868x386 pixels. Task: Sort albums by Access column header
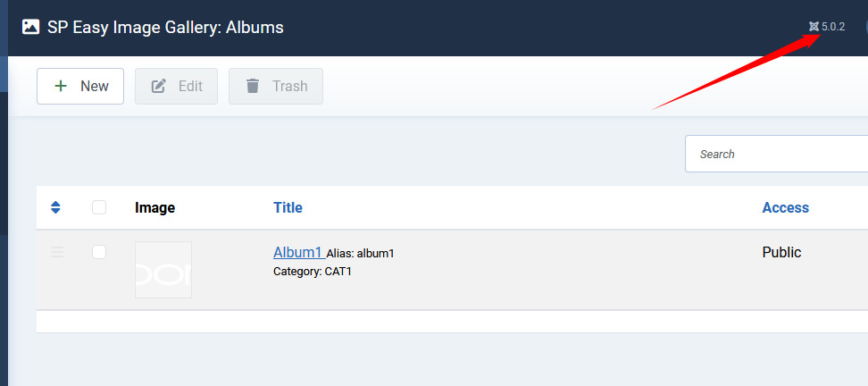[785, 207]
